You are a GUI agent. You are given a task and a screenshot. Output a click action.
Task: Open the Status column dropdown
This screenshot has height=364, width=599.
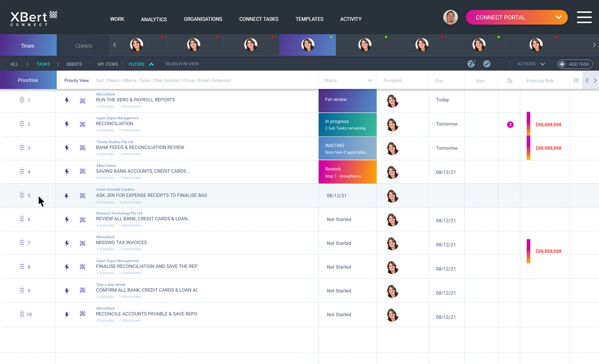[369, 80]
